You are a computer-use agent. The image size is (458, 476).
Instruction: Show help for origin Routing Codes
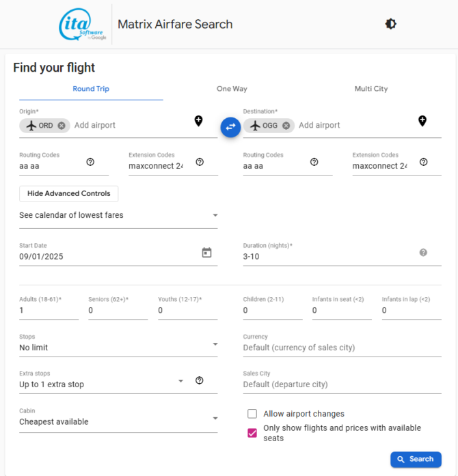(x=90, y=162)
